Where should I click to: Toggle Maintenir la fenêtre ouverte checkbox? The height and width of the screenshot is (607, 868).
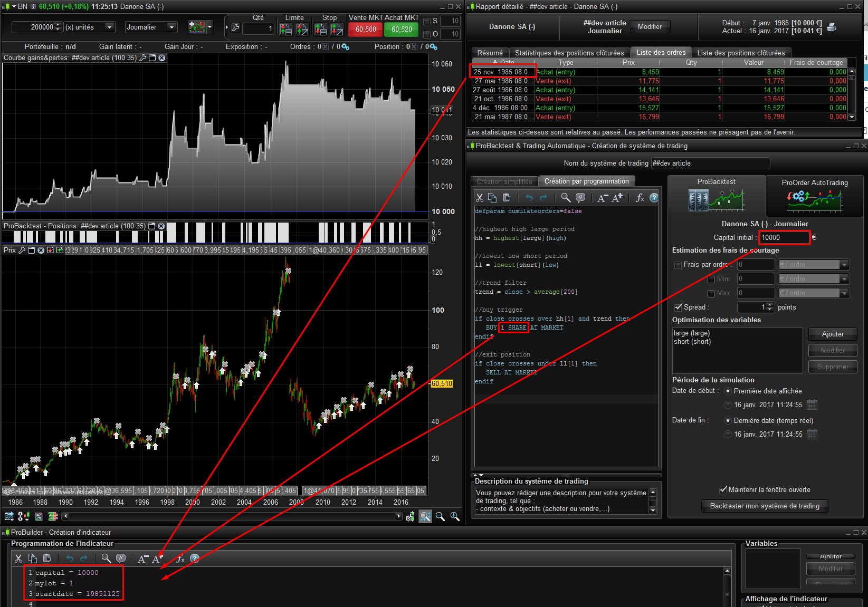coord(723,489)
